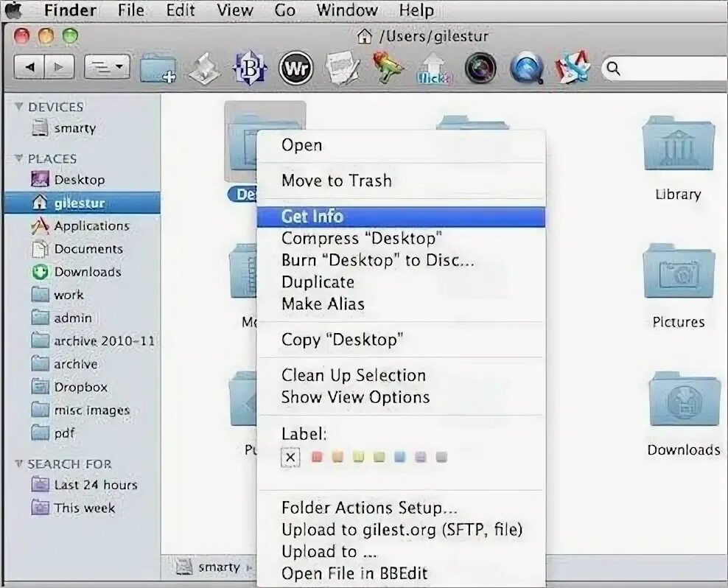Click the camera lens toolbar icon
This screenshot has width=728, height=588.
(480, 69)
